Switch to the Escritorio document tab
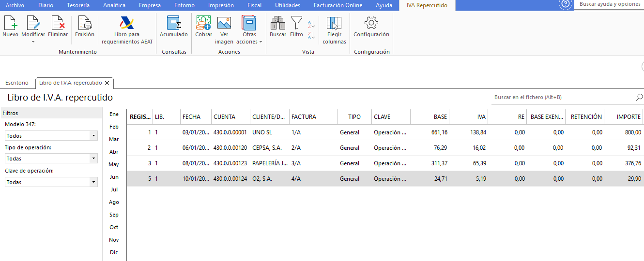The width and height of the screenshot is (644, 261). [x=17, y=83]
